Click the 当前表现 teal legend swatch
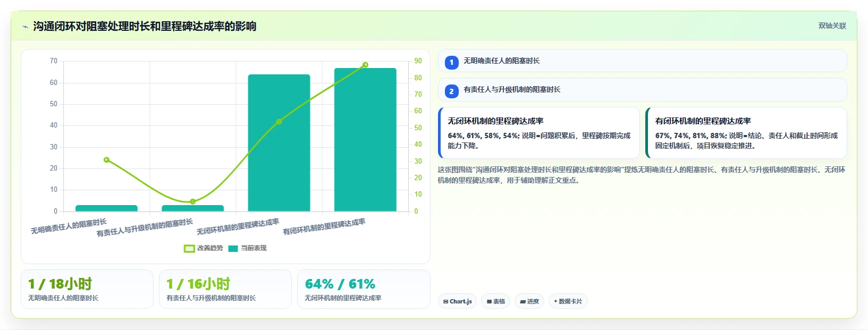Image resolution: width=868 pixels, height=330 pixels. coord(233,248)
